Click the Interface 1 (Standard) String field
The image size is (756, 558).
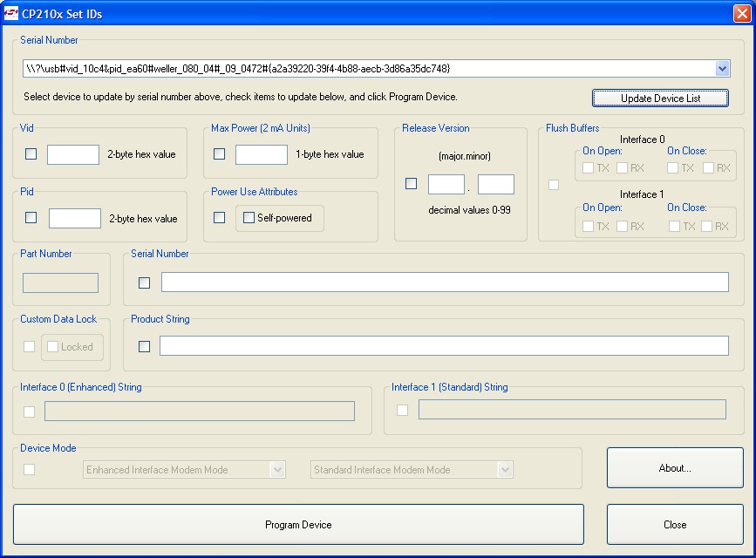pyautogui.click(x=572, y=410)
